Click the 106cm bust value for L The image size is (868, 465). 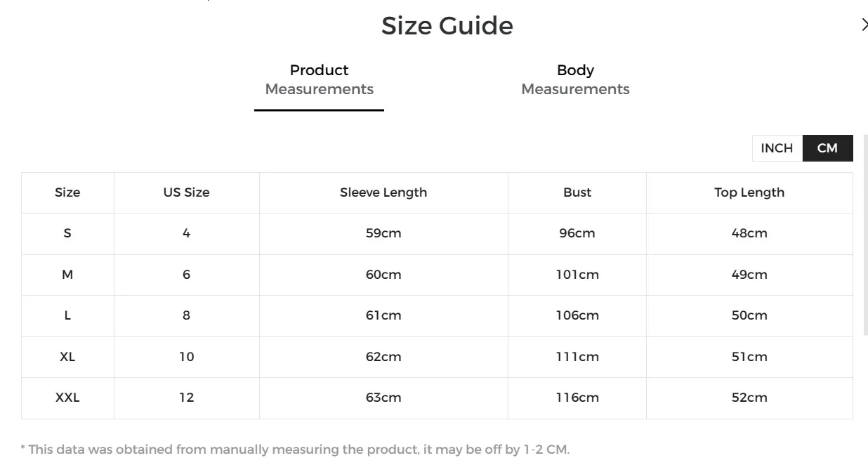tap(577, 315)
